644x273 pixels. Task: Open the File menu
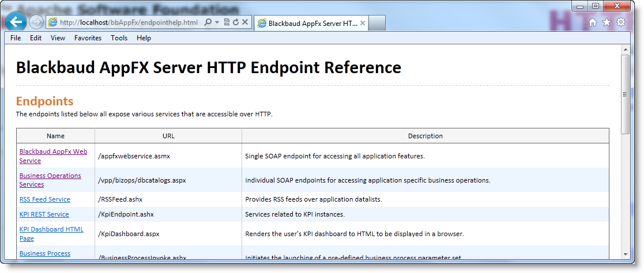coord(16,38)
